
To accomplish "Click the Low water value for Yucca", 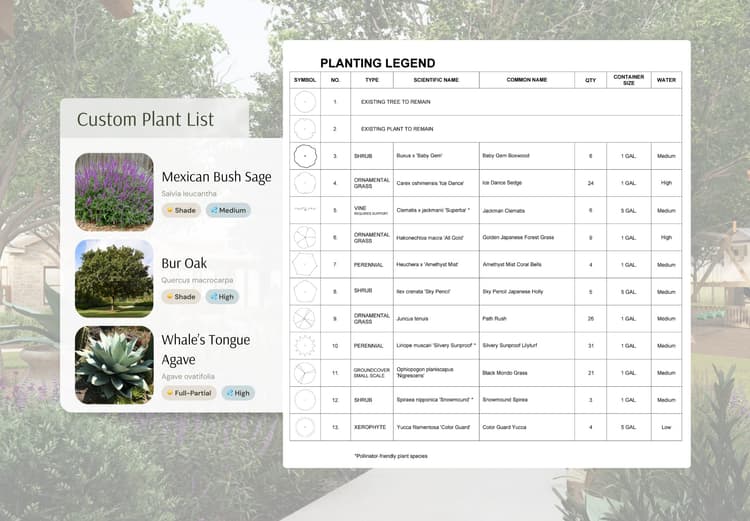I will pyautogui.click(x=666, y=427).
